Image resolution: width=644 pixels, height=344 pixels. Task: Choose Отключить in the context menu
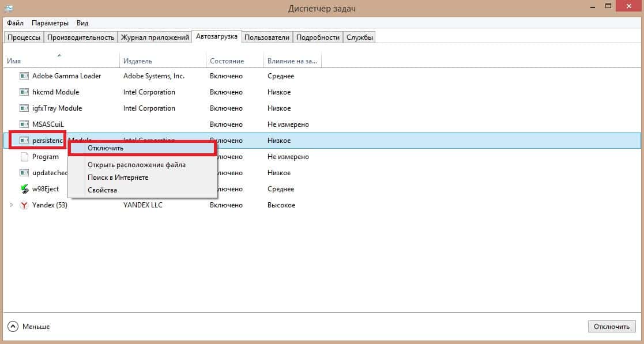point(105,148)
